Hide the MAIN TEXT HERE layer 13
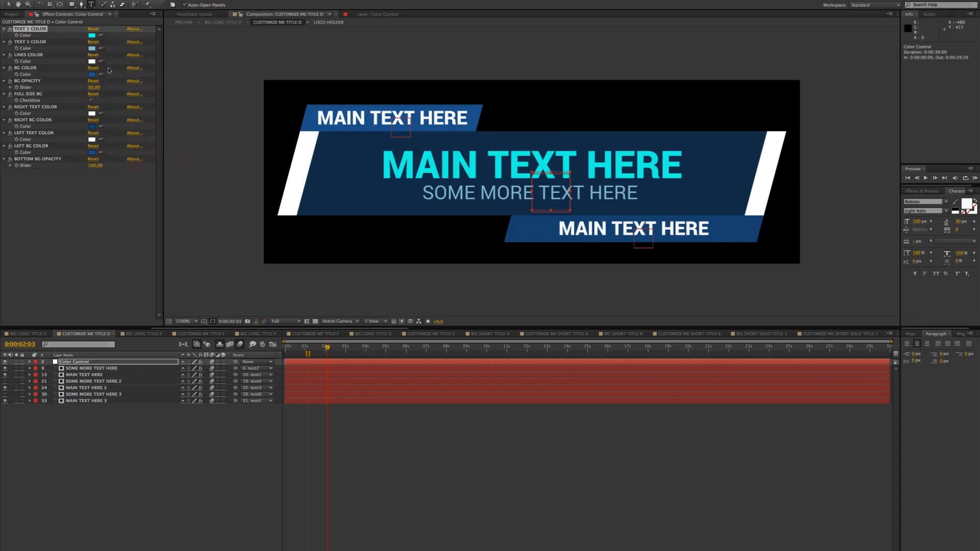This screenshot has height=551, width=980. click(x=5, y=374)
